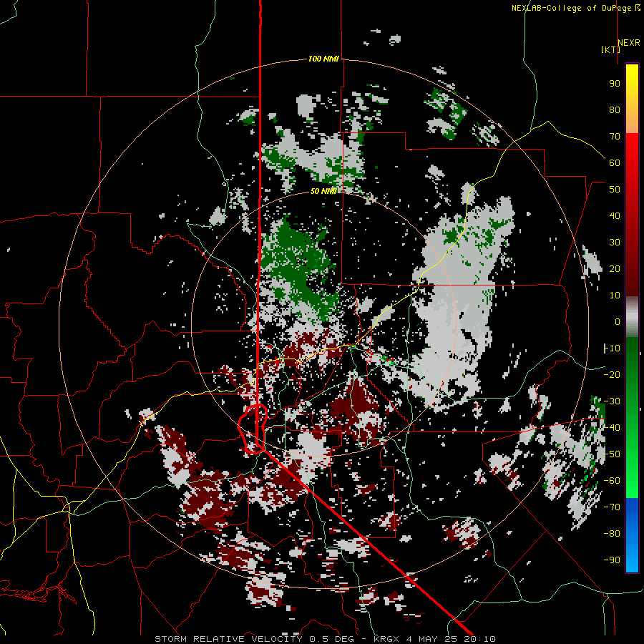This screenshot has height=644, width=644.
Task: Click the [KT] units label
Action: click(610, 49)
